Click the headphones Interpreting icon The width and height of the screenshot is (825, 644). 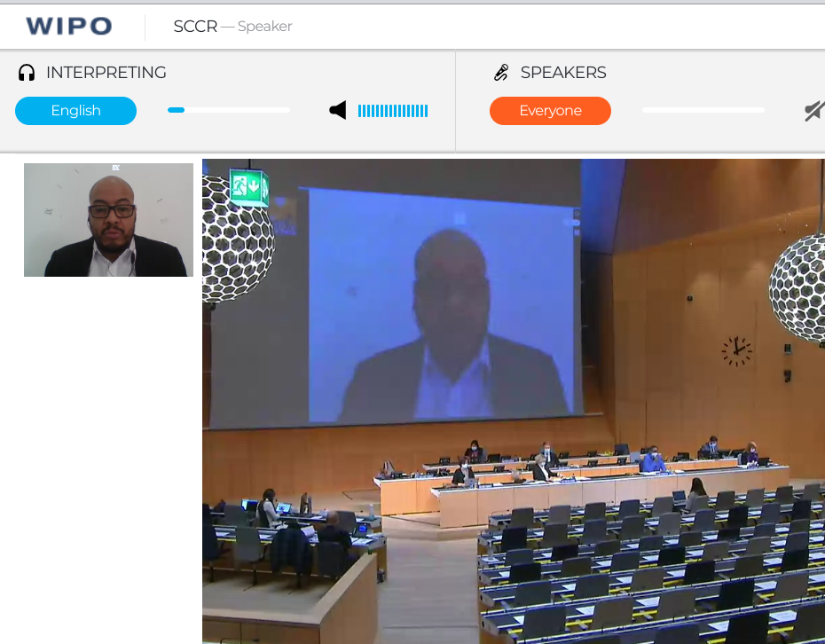(27, 73)
